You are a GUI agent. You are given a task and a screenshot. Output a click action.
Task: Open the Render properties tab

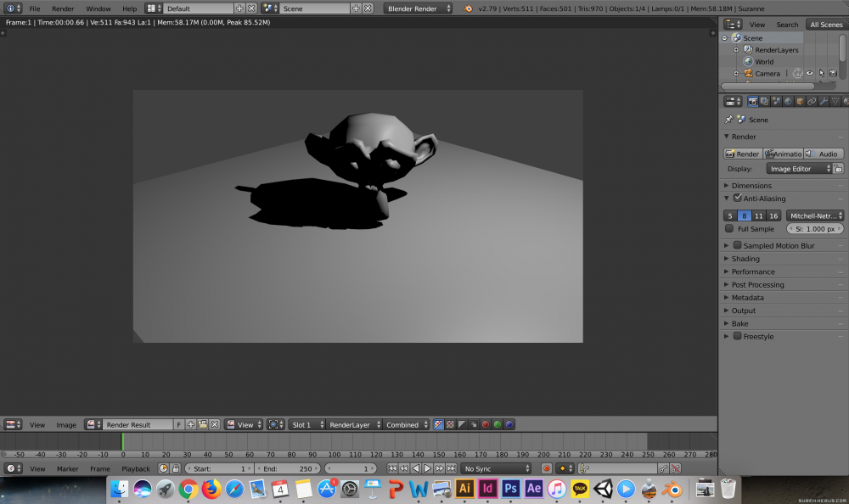click(x=752, y=101)
